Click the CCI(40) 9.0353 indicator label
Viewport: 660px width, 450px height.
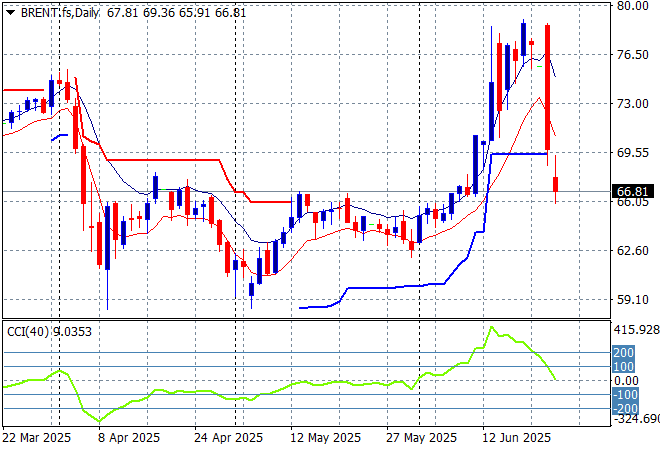click(x=49, y=332)
